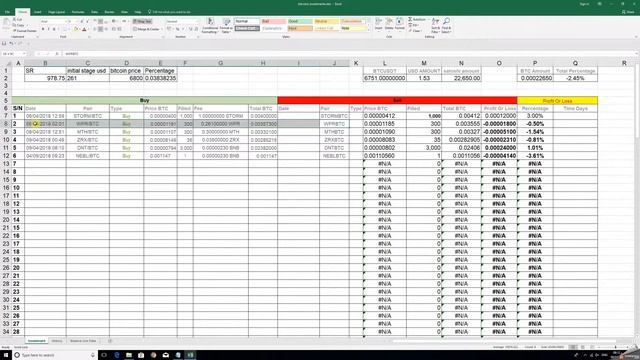Click the Copy command in Clipboard group
Screen dimensions: 640x360
click(19, 25)
